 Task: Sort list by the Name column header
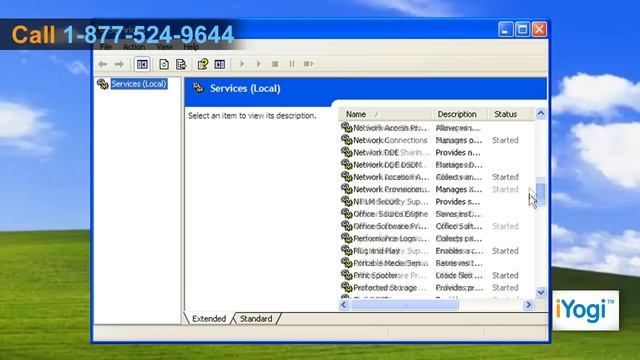click(x=384, y=114)
